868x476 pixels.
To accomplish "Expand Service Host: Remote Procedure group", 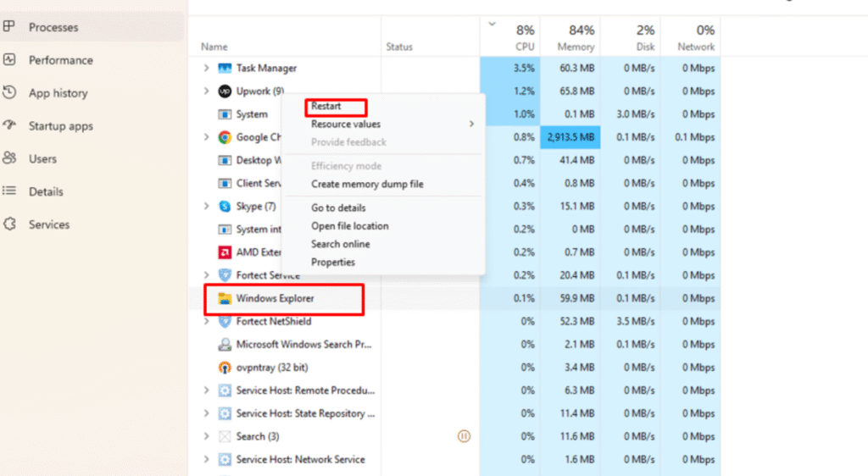I will 206,390.
